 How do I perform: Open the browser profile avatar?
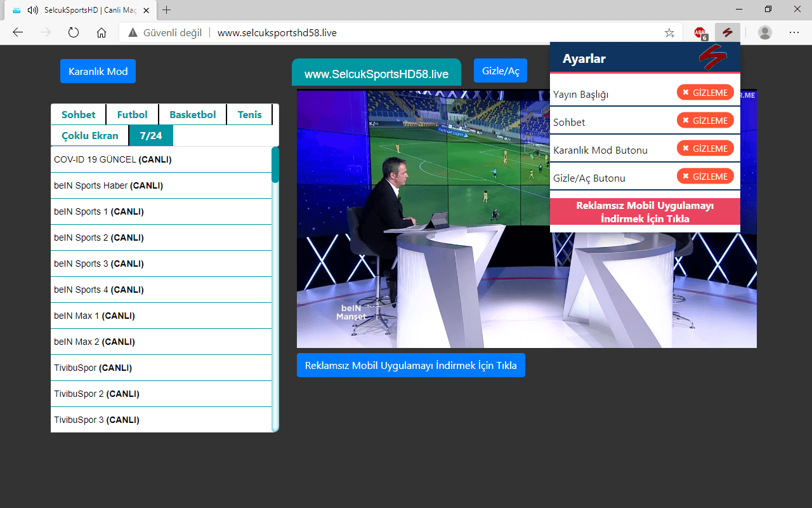pos(765,32)
